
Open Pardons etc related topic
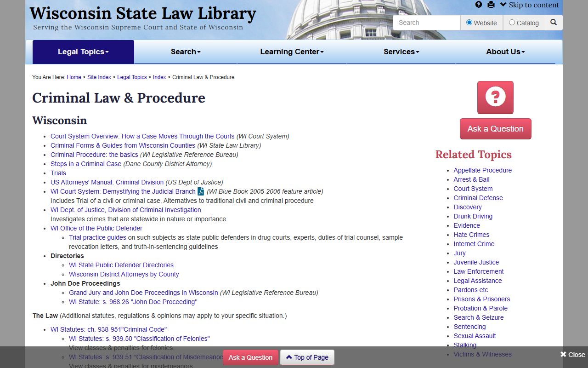tap(471, 290)
